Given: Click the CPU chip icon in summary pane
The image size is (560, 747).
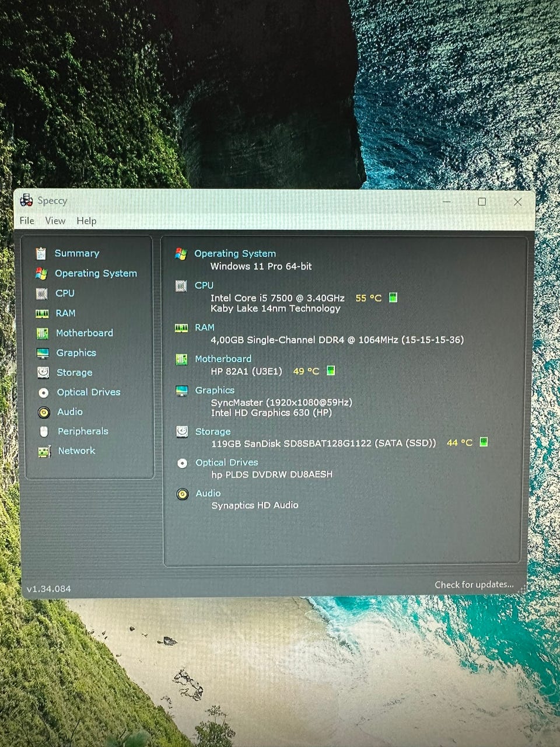Looking at the screenshot, I should [x=181, y=285].
